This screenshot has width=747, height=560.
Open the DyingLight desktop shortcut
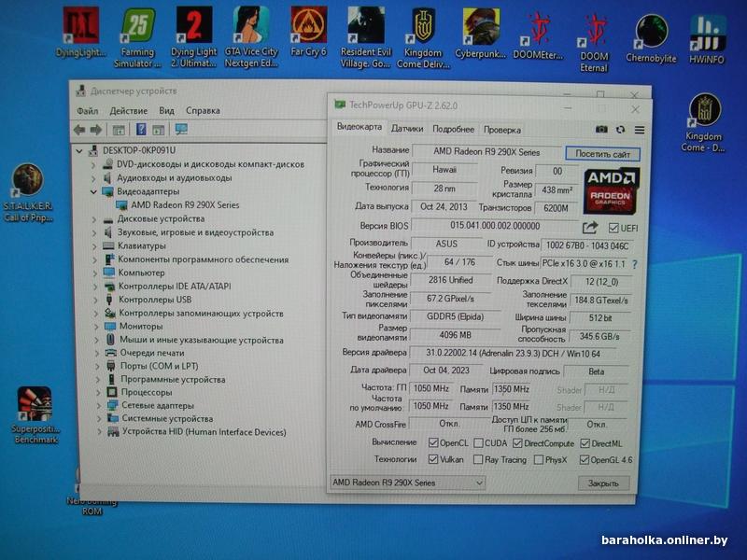pos(80,32)
